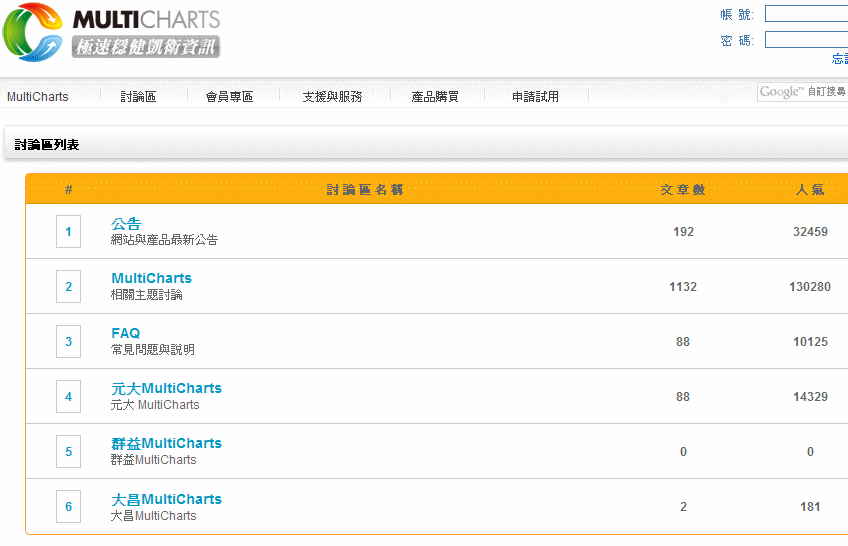Image resolution: width=848 pixels, height=546 pixels.
Task: Click the MultiCharts swirl logo icon
Action: tap(32, 32)
